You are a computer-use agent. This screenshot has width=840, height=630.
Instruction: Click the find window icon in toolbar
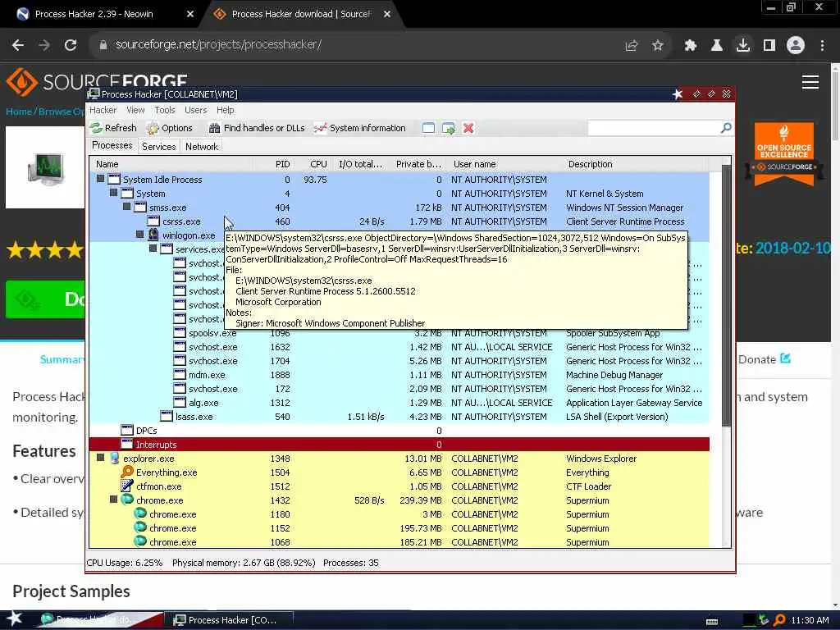coord(428,128)
